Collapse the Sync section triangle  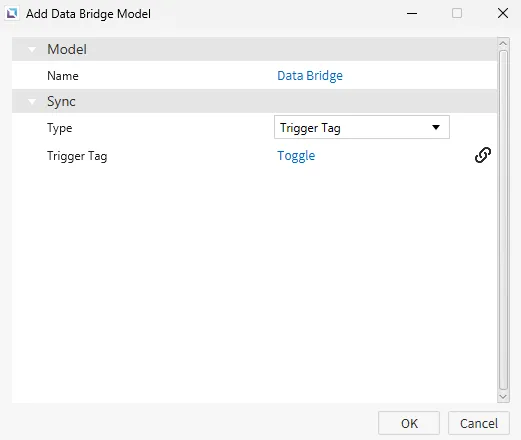point(32,101)
